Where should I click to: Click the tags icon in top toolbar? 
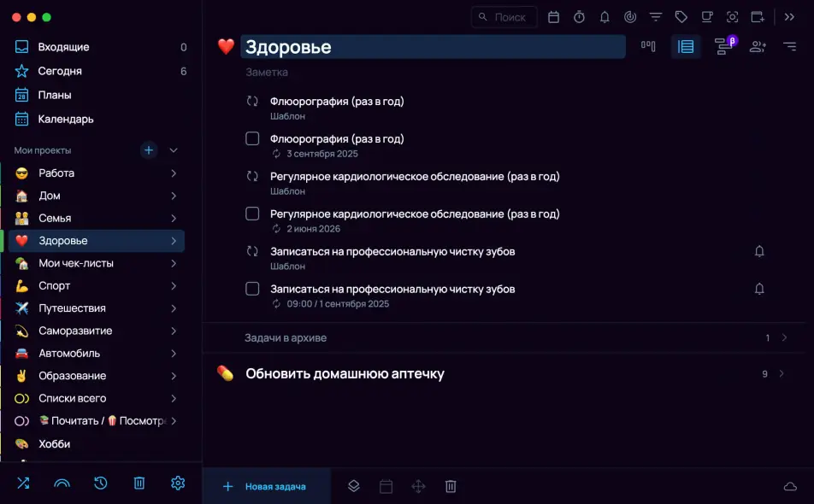(x=681, y=17)
